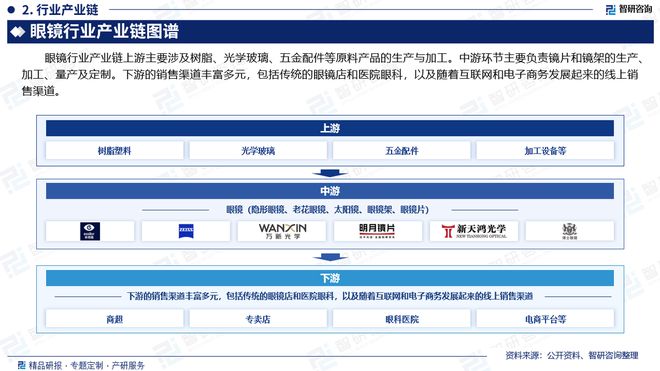
Task: Click the blue ZEISS logo
Action: tap(186, 231)
